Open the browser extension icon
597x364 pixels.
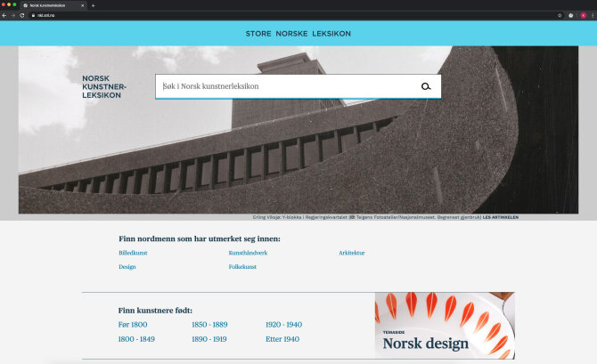570,15
